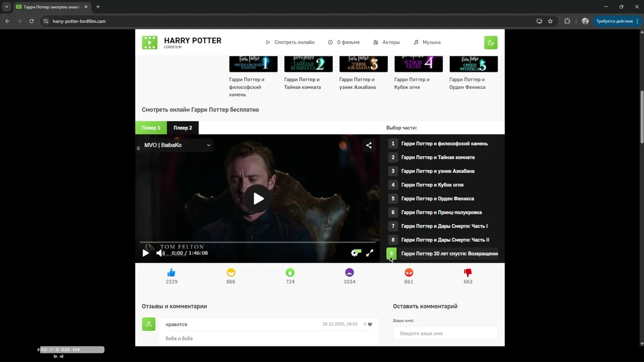Reload the page with refresh icon

31,21
